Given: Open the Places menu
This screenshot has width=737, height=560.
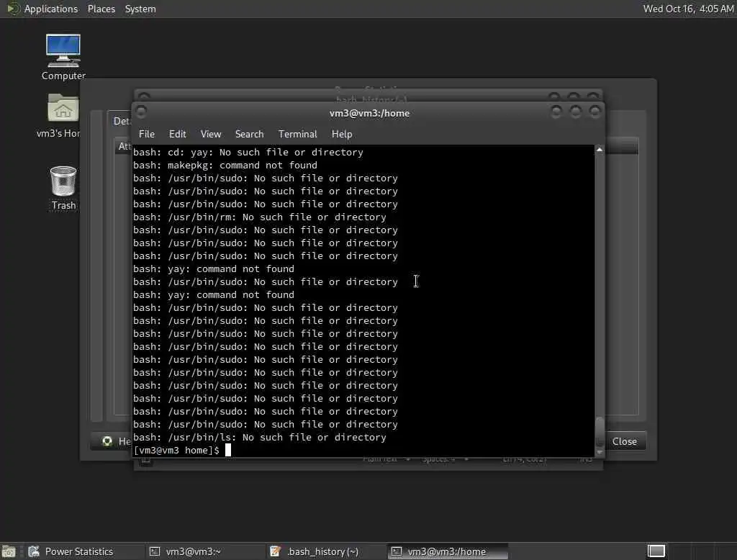Looking at the screenshot, I should [101, 9].
